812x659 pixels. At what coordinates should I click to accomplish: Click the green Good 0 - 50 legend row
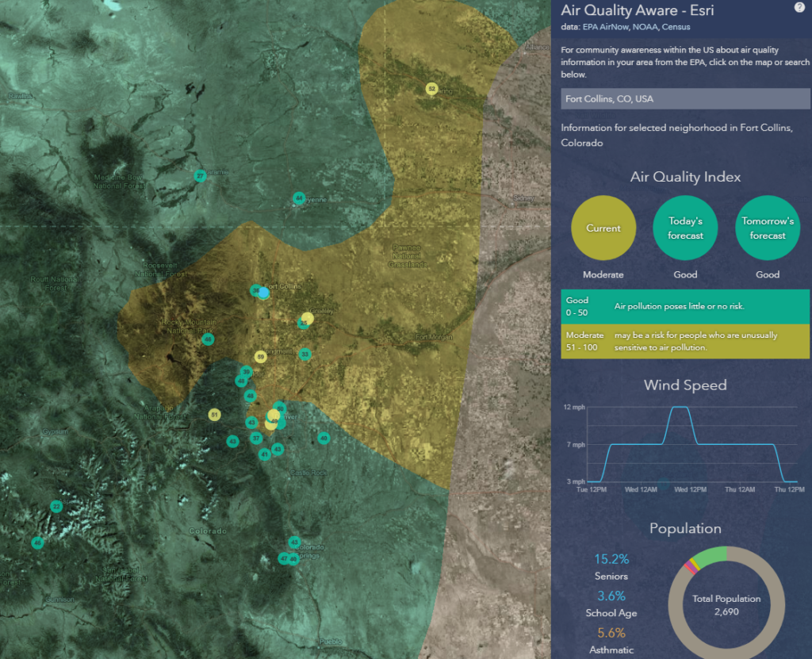pyautogui.click(x=685, y=306)
